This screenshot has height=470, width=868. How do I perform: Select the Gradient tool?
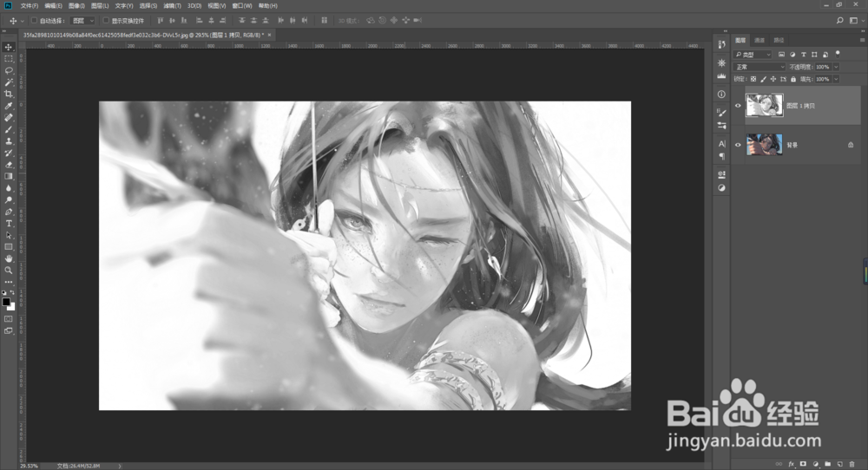pos(9,176)
